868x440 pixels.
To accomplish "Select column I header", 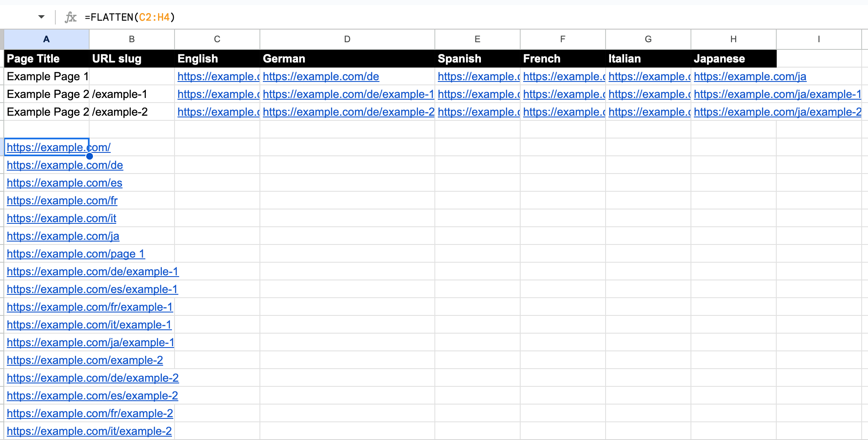I will click(818, 39).
